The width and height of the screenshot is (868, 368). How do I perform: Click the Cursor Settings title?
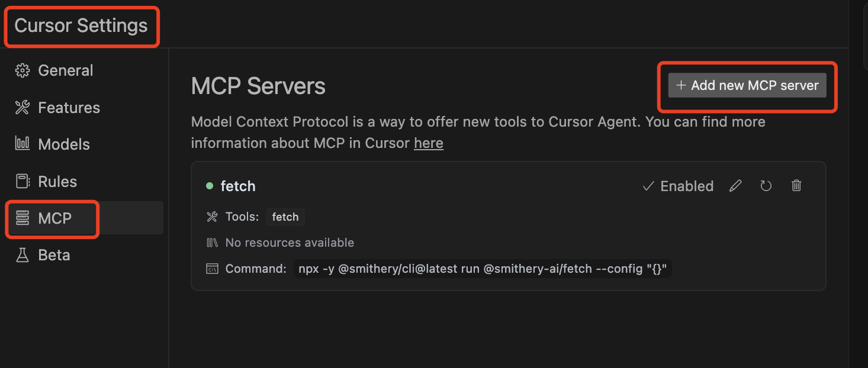coord(81,25)
